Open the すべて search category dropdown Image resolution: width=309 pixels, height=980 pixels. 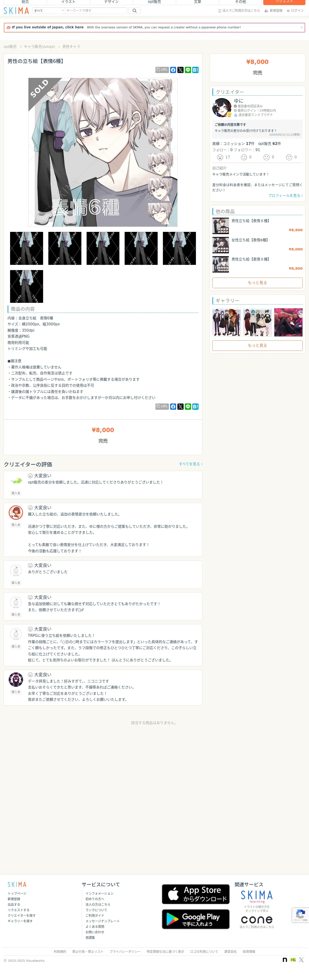pos(49,11)
